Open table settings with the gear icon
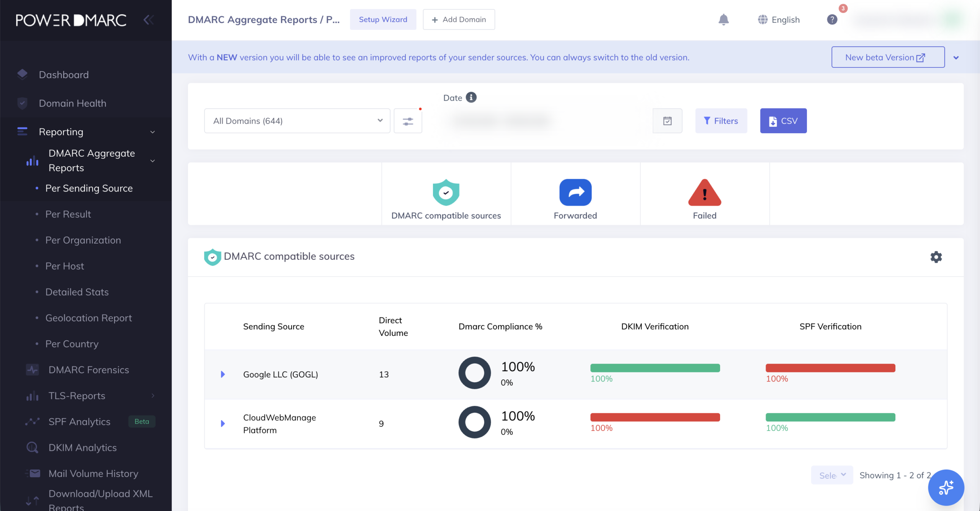This screenshot has height=511, width=980. (x=936, y=257)
